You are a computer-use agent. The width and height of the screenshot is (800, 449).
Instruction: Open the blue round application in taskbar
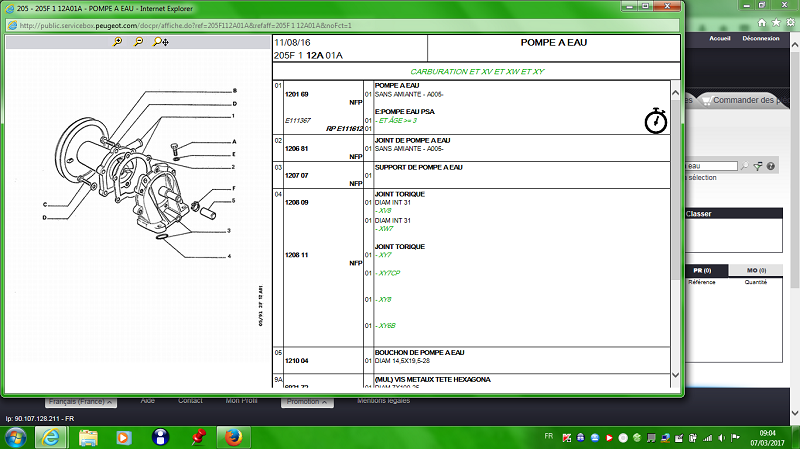pyautogui.click(x=160, y=437)
